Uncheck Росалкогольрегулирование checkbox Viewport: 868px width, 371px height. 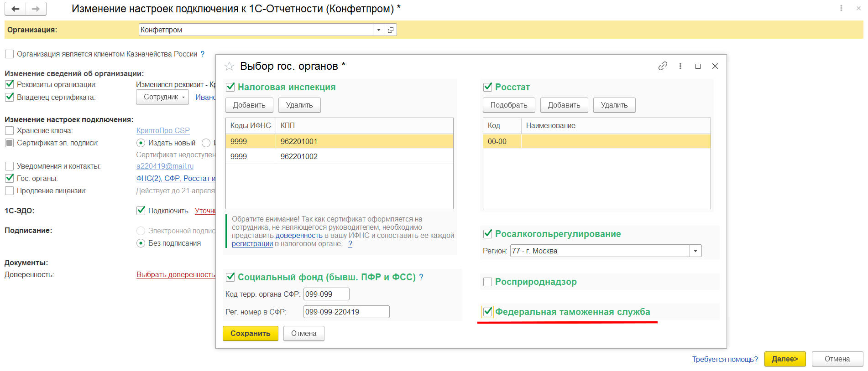click(x=488, y=233)
